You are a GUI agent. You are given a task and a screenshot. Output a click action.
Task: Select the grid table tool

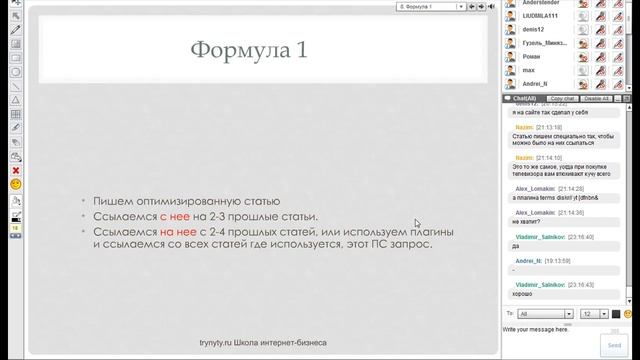click(x=16, y=114)
